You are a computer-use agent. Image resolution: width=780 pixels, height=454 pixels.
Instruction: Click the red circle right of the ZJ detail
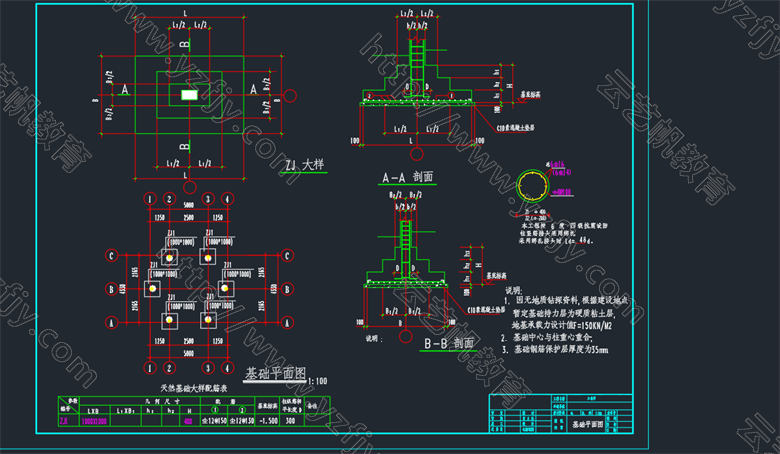[x=290, y=95]
